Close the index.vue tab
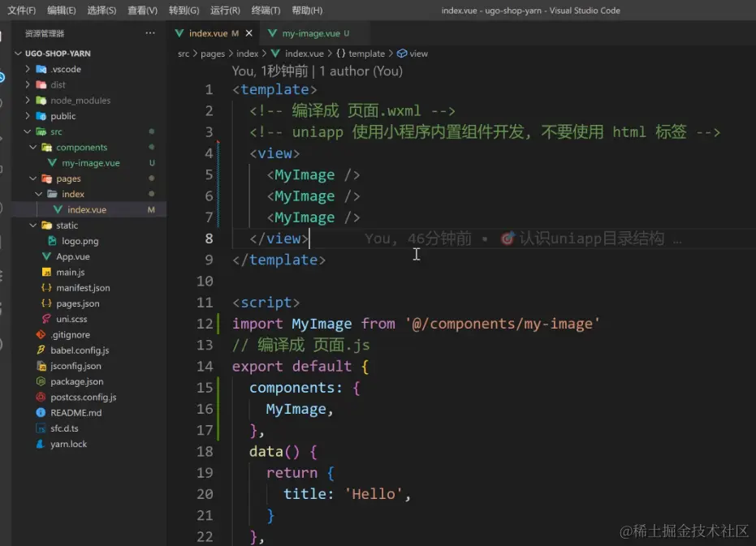Image resolution: width=756 pixels, height=546 pixels. click(x=248, y=33)
